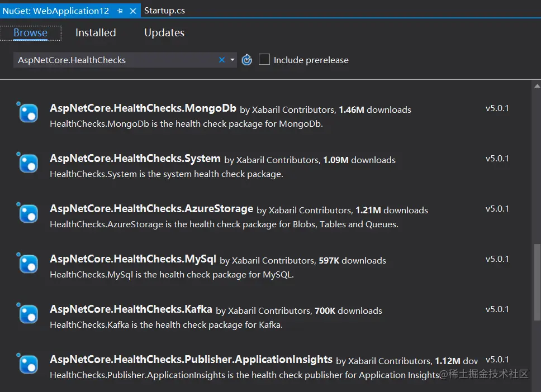Click 1.09M downloads text
Viewport: 541px width, 392px height.
coord(359,160)
